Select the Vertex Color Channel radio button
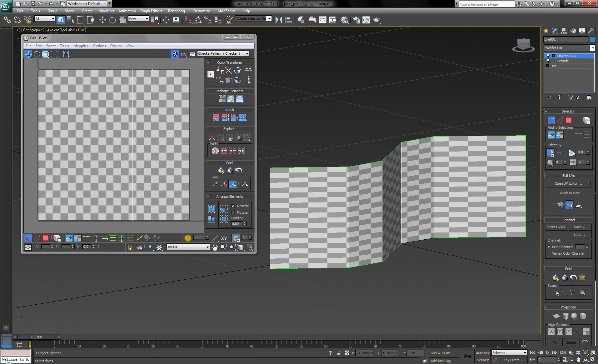 pyautogui.click(x=549, y=253)
